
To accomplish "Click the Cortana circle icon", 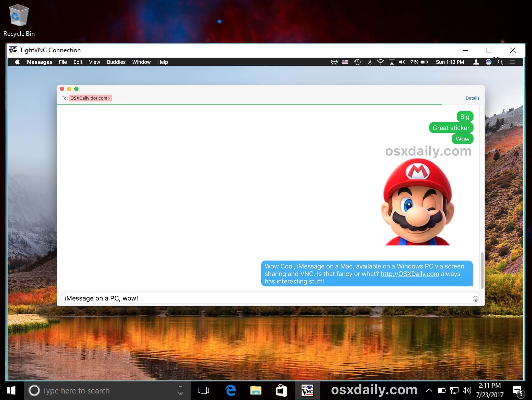I will (34, 391).
